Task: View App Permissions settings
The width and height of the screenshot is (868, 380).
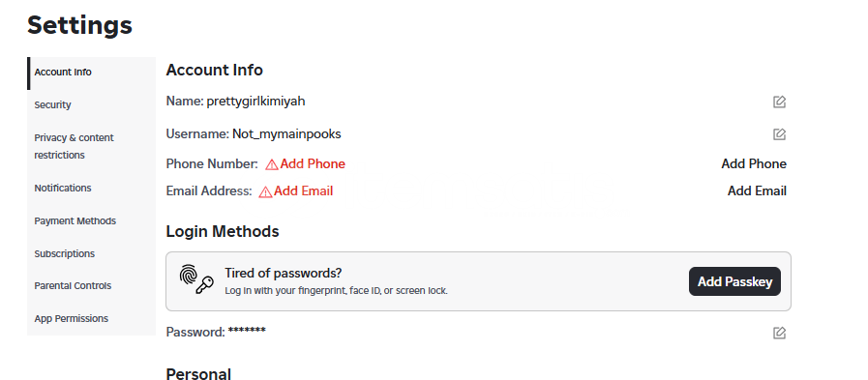Action: [72, 319]
